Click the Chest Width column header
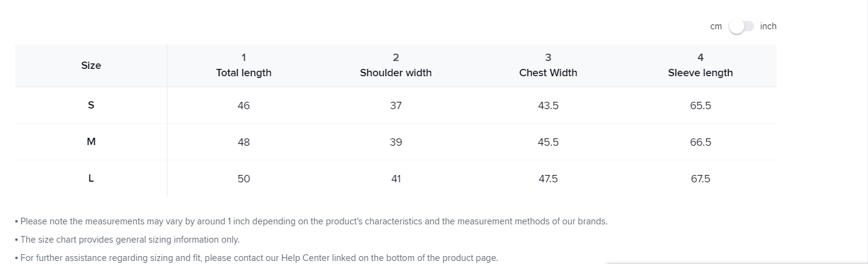Image resolution: width=868 pixels, height=264 pixels. 548,72
